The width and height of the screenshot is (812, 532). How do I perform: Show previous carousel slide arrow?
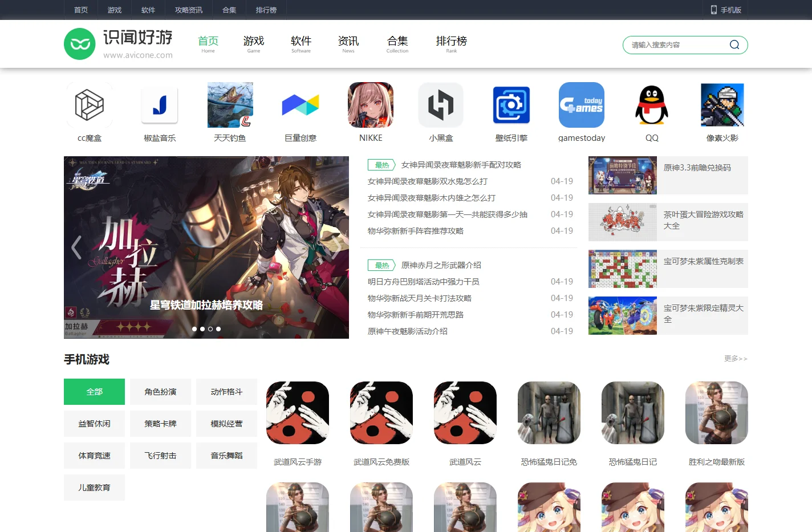pos(76,247)
